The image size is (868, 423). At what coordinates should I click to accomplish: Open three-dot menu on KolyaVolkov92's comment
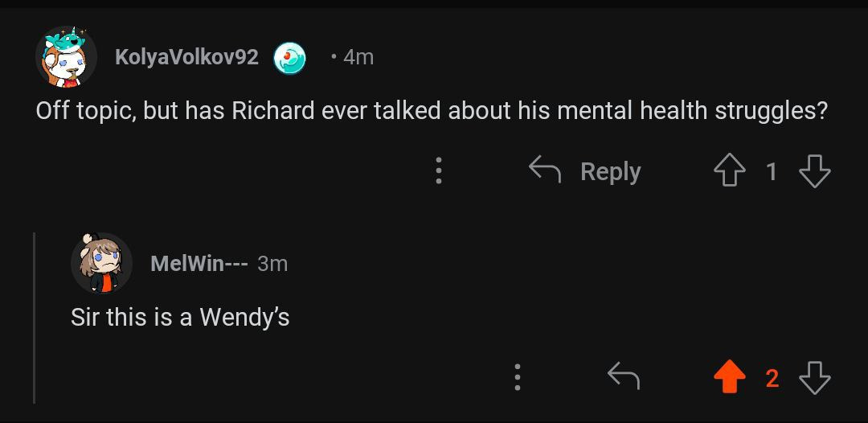tap(438, 171)
